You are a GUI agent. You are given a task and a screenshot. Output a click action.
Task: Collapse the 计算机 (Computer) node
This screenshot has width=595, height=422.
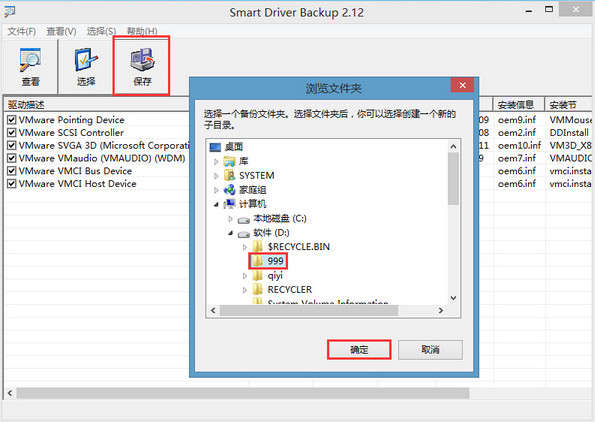click(x=216, y=205)
